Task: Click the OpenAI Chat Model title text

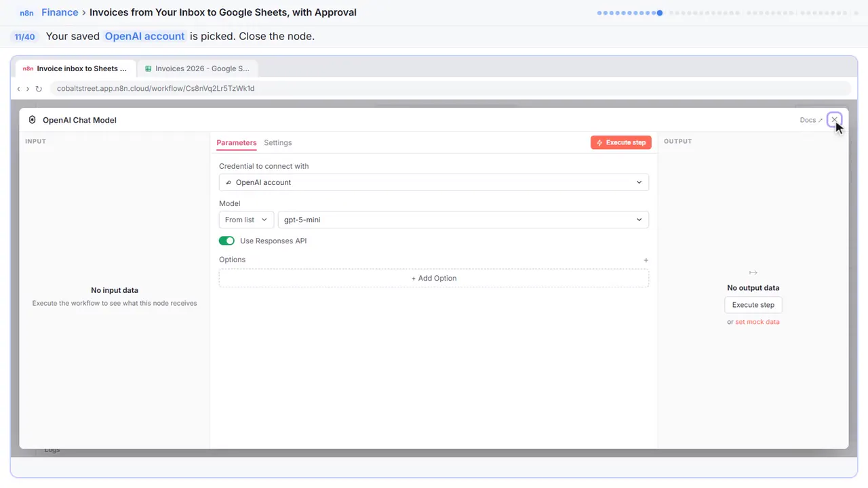Action: pos(79,120)
